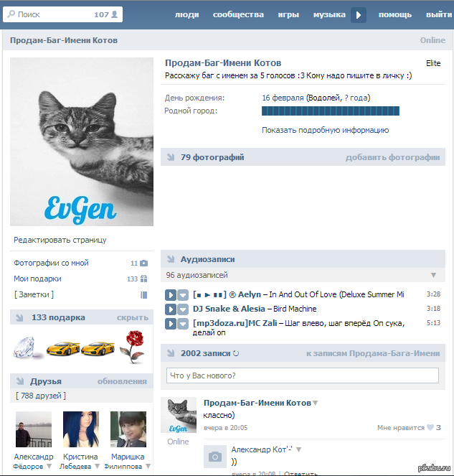The height and width of the screenshot is (476, 454).
Task: Click the friends counter person icon
Action: click(114, 14)
